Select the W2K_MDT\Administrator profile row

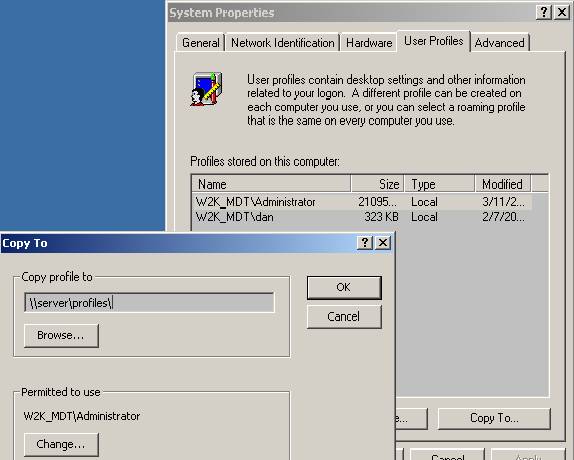click(362, 202)
